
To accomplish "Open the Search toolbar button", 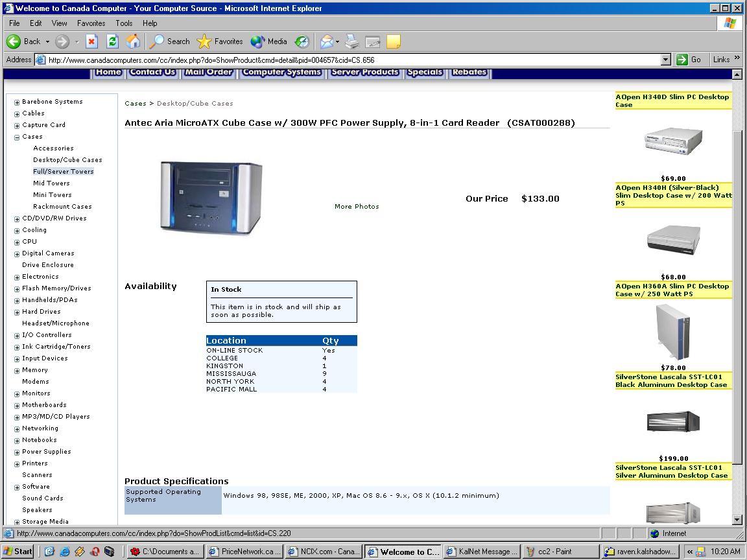I will click(x=169, y=41).
